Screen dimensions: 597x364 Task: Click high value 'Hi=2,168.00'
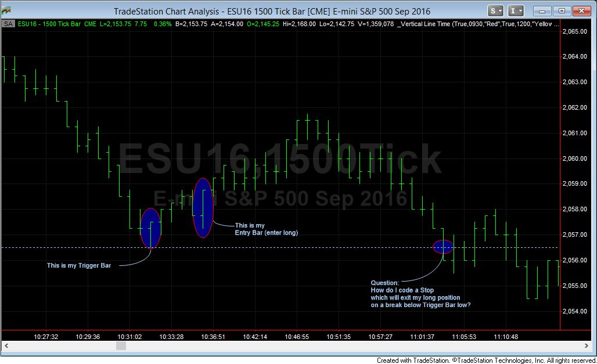[x=299, y=24]
